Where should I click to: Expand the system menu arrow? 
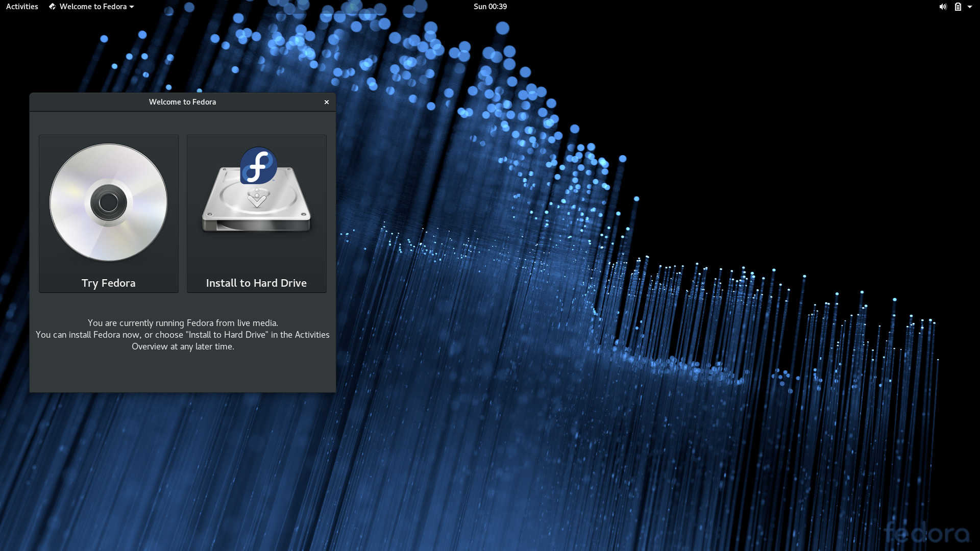[x=970, y=7]
